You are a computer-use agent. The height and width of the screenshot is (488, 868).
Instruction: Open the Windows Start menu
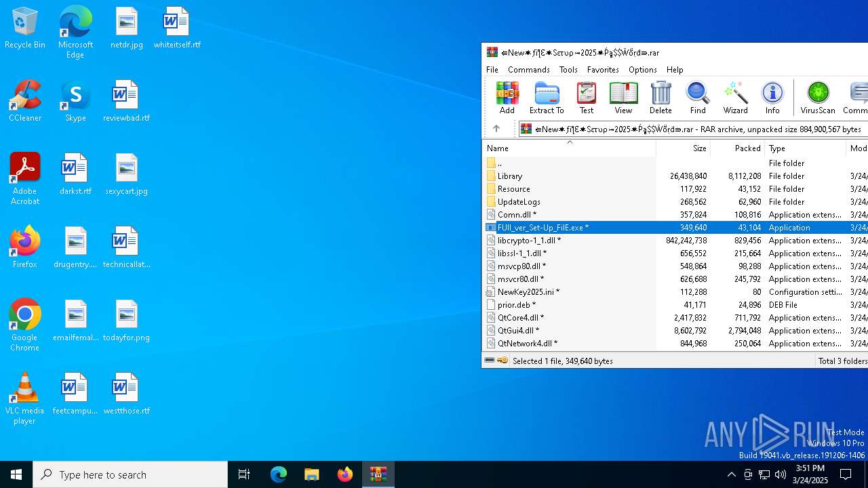[16, 474]
